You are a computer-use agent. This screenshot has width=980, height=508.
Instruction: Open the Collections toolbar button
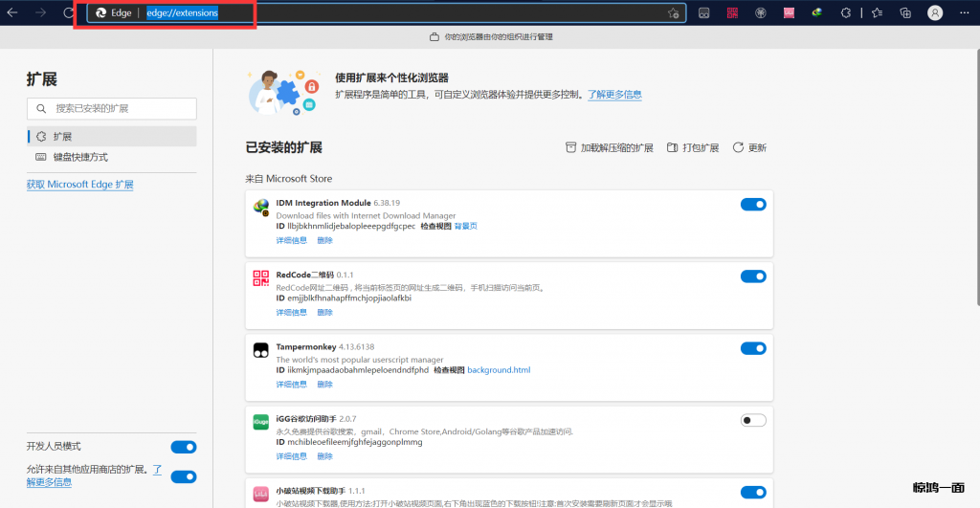point(905,12)
